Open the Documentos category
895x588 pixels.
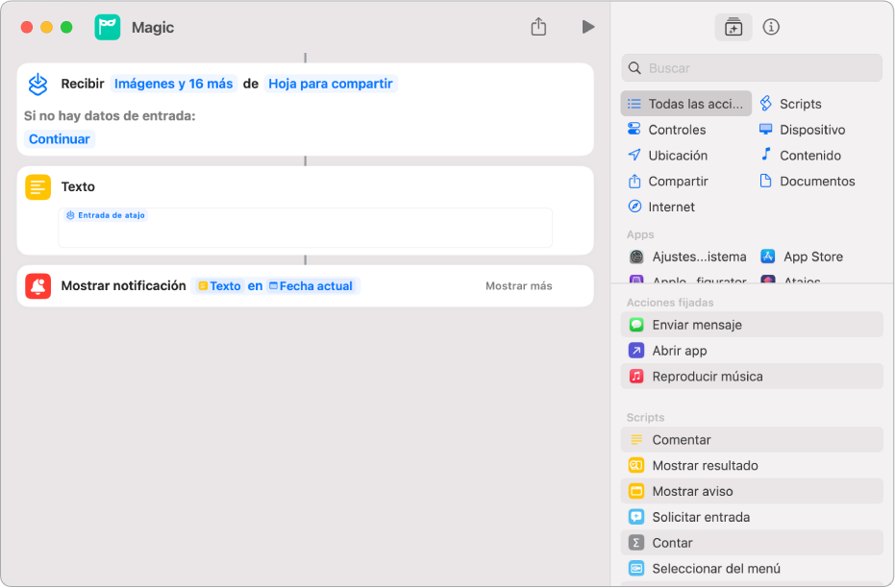(808, 181)
